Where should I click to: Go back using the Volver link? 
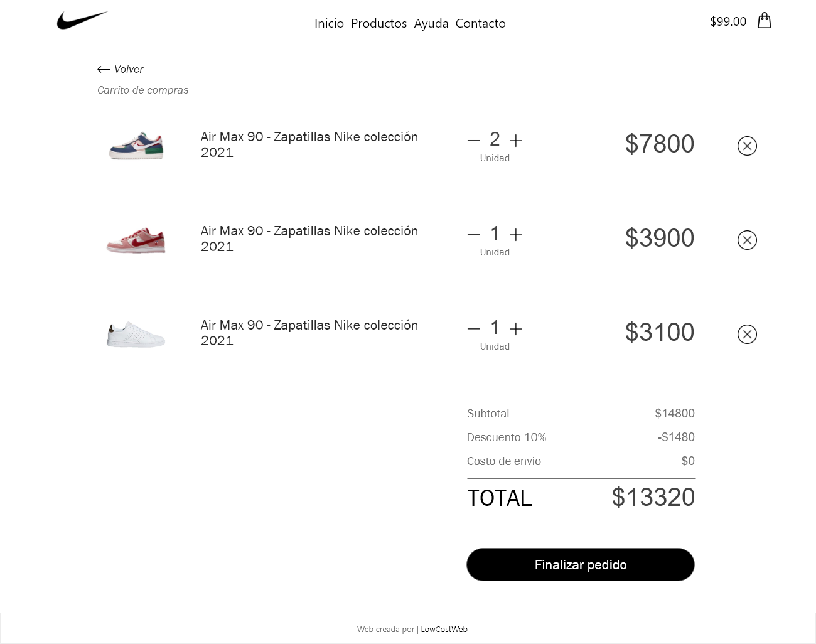click(121, 69)
